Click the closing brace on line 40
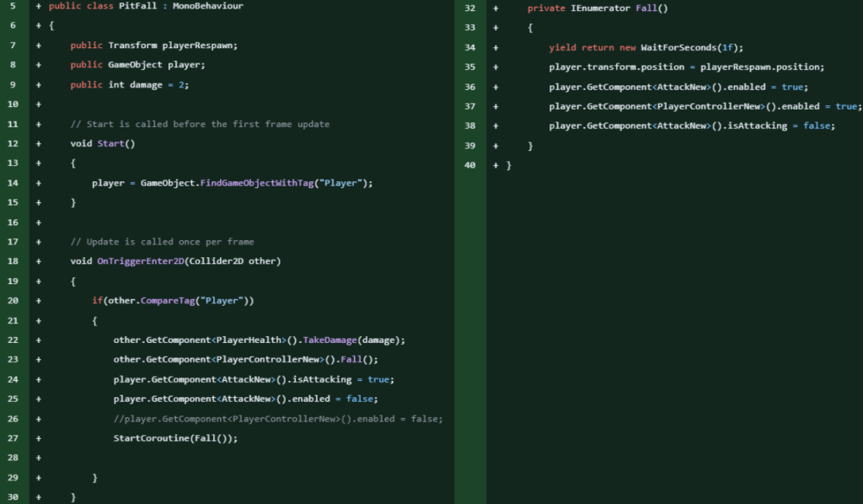The image size is (863, 504). click(508, 166)
